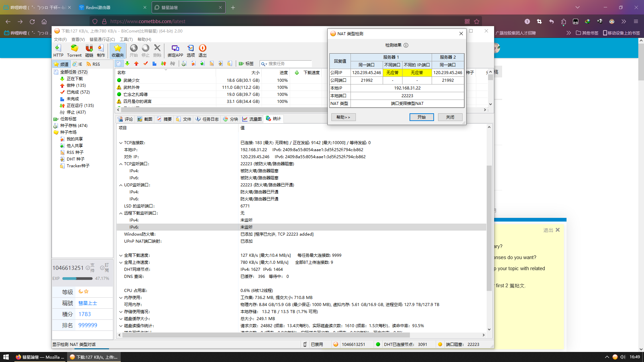Screen dimensions: 644x362
Task: Click the horizontal scrollbar under statistics
Action: click(x=265, y=335)
